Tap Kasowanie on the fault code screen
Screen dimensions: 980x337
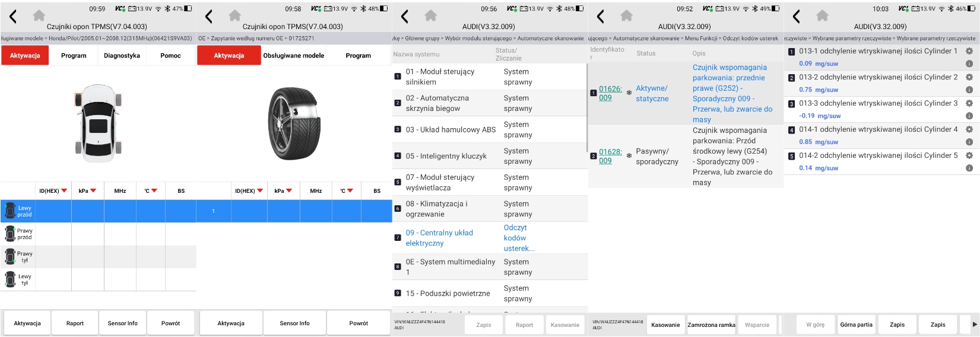coord(665,325)
